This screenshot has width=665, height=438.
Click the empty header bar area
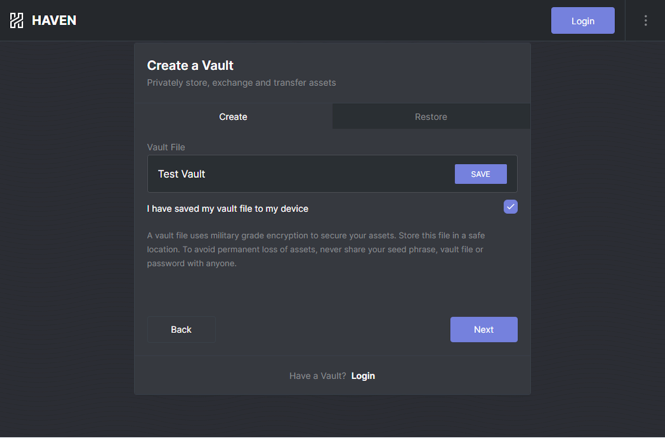tap(314, 20)
